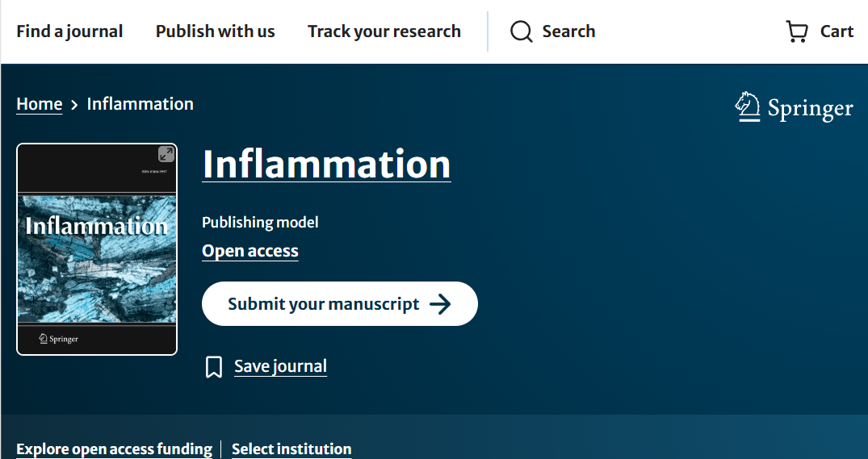
Task: Click the Cart text link
Action: tap(837, 31)
